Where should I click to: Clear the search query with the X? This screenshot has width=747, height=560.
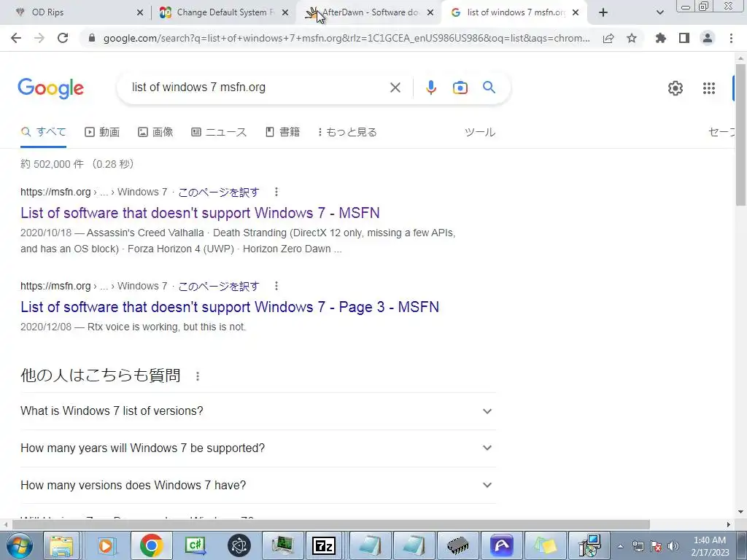[x=395, y=87]
